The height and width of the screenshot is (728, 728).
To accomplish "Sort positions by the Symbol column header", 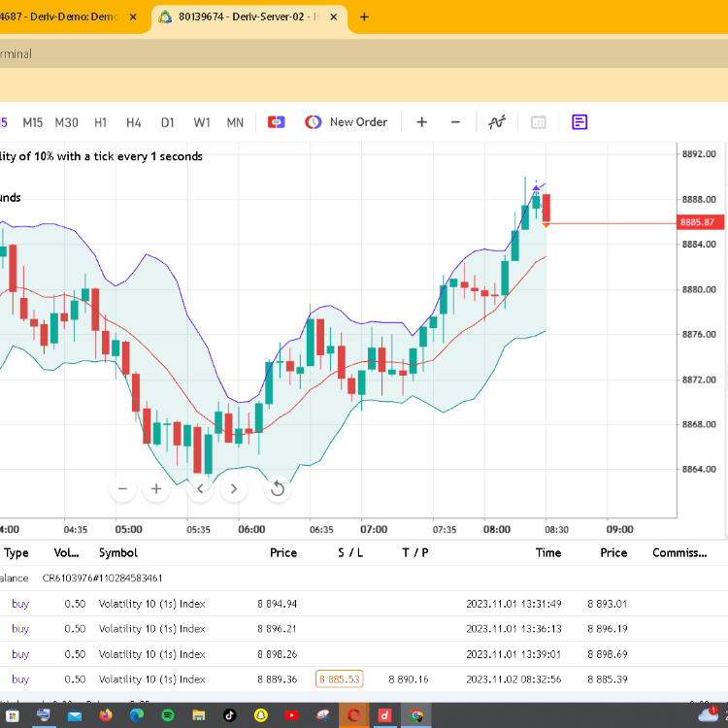I will [118, 552].
